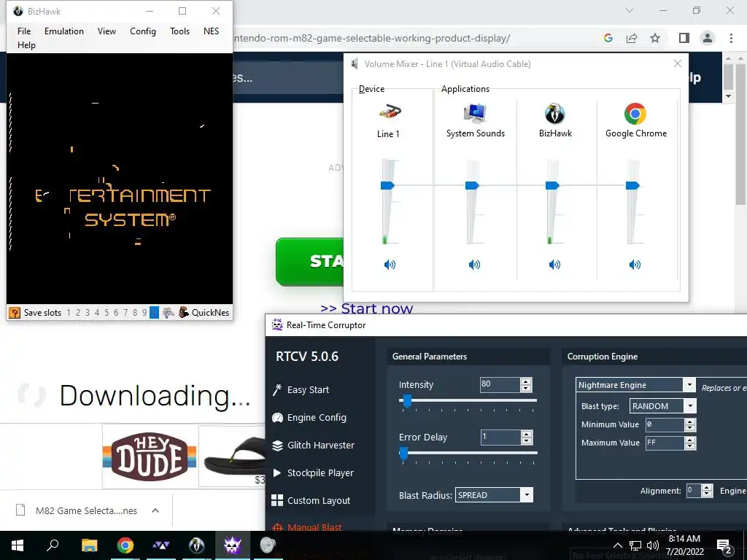Screen dimensions: 747x560
Task: Increase Minimum Value with up arrow
Action: (x=690, y=421)
